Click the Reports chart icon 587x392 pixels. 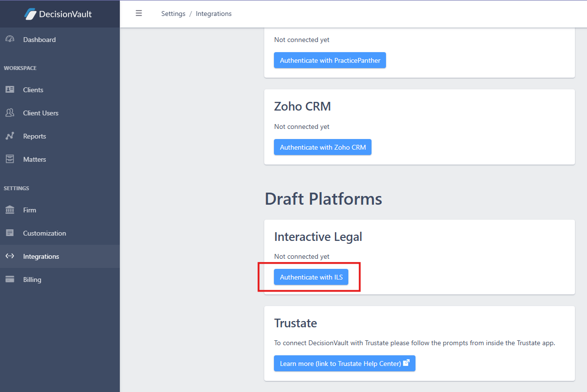coord(10,136)
